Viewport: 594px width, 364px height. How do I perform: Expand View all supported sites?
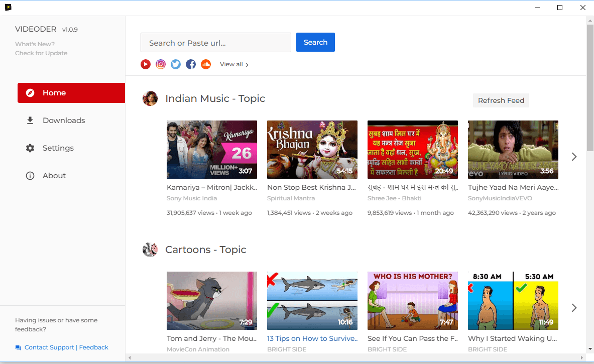coord(234,64)
